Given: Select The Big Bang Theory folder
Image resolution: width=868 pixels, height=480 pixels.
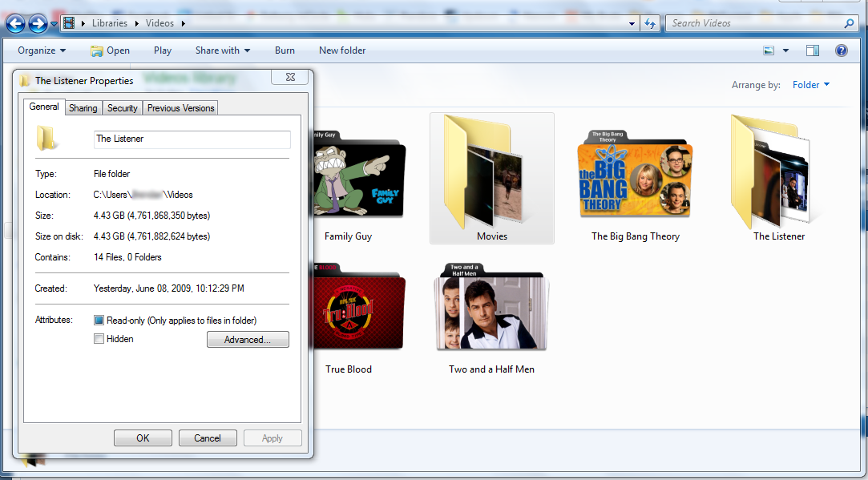Looking at the screenshot, I should point(635,175).
